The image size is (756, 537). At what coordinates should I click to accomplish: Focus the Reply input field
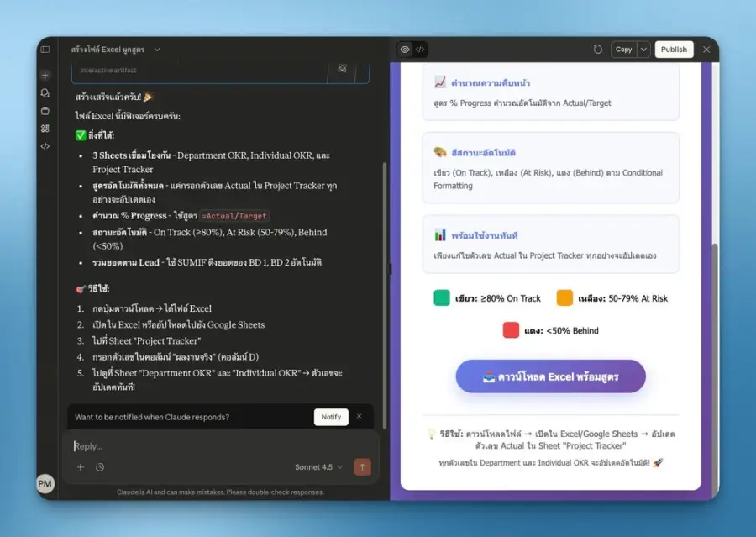[219, 446]
